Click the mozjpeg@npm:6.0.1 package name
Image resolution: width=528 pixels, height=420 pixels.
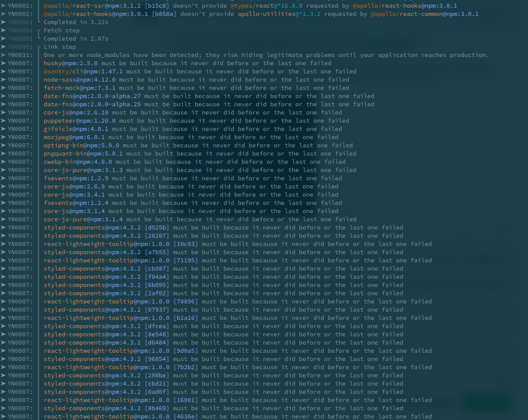tap(74, 137)
